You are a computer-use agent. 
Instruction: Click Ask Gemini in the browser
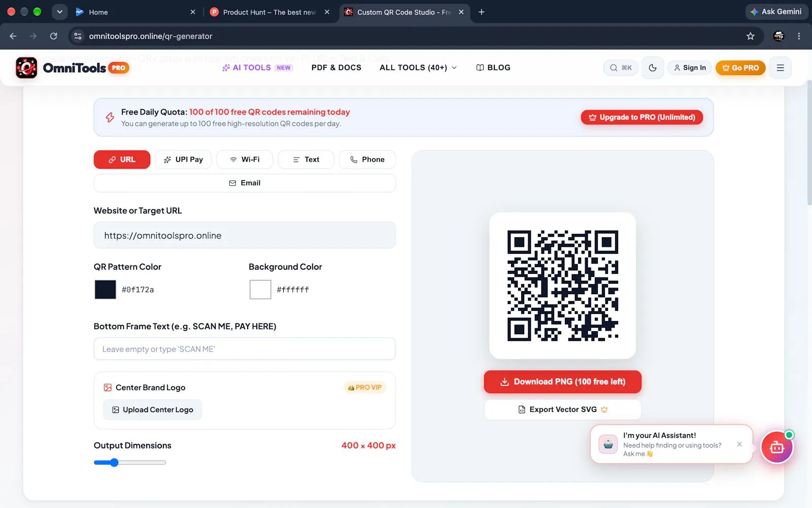point(776,12)
